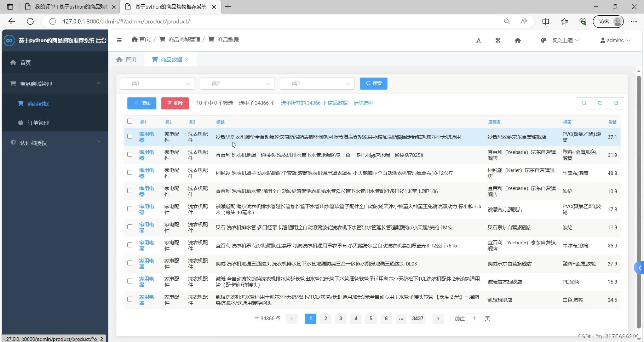Click the table search magnifier icon

click(584, 103)
